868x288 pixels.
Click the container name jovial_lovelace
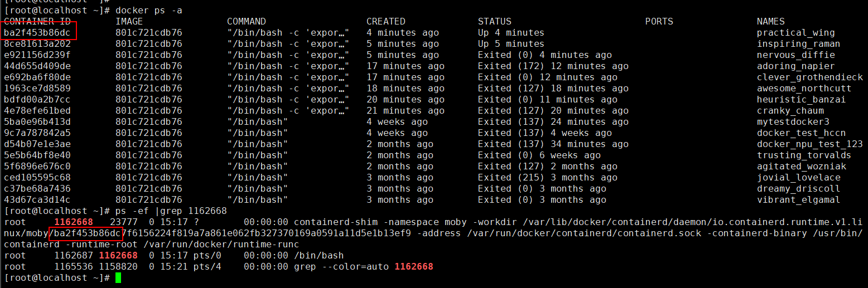point(799,178)
